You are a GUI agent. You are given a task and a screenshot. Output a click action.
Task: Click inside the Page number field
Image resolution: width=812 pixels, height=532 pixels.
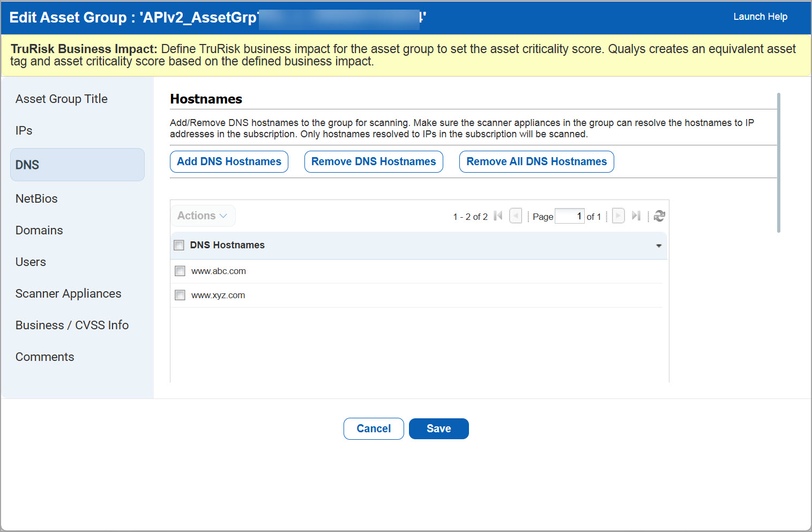(x=570, y=216)
